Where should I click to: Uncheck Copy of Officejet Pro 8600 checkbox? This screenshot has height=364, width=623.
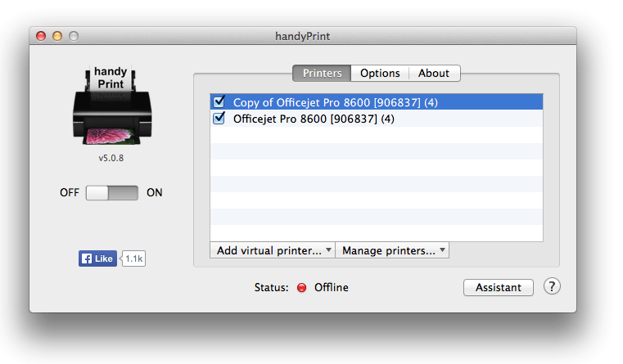pyautogui.click(x=219, y=102)
